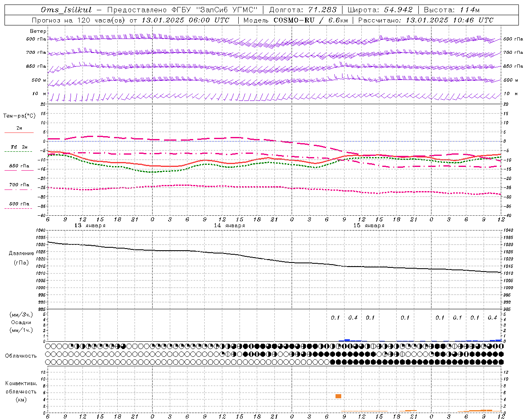Click the 500 гПа temperature legend dotted line

click(x=18, y=208)
